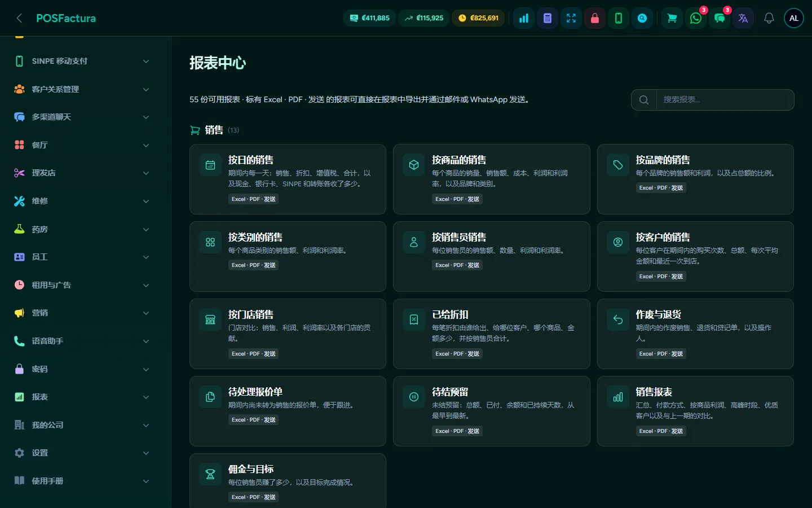This screenshot has height=508, width=812.
Task: Open the calculator icon in top toolbar
Action: pyautogui.click(x=548, y=18)
